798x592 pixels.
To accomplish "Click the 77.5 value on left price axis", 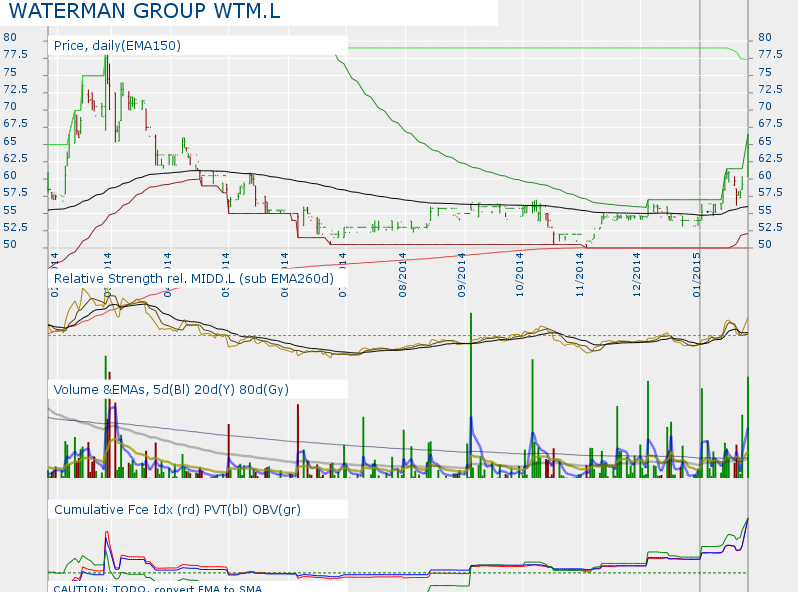I will (15, 54).
